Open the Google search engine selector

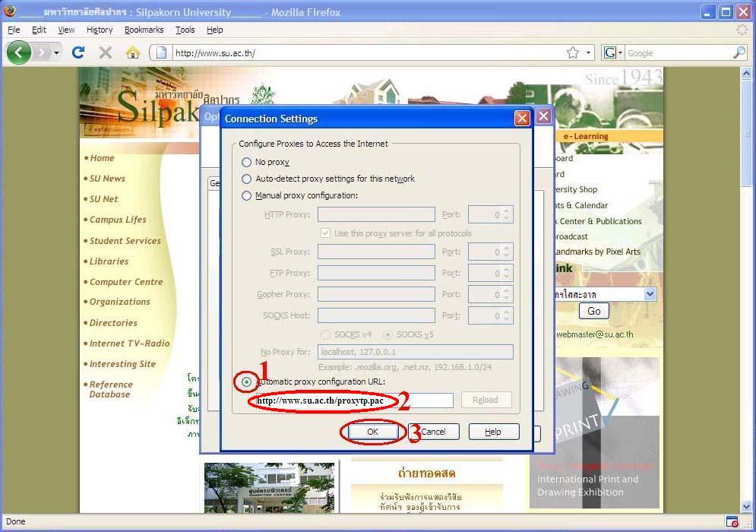click(613, 52)
